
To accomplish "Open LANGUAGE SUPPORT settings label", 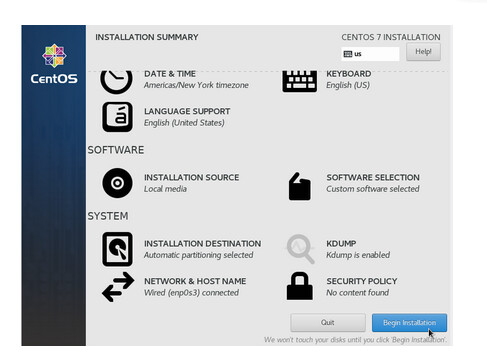I will (187, 111).
